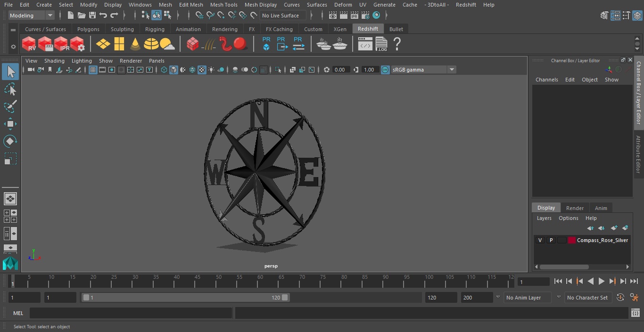
Task: Move selected layer up arrow icon
Action: click(590, 228)
